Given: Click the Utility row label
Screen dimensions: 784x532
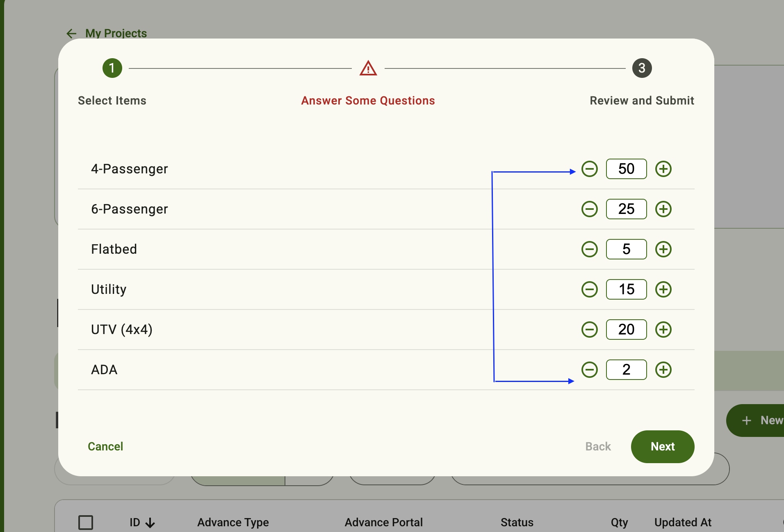Looking at the screenshot, I should pos(109,289).
